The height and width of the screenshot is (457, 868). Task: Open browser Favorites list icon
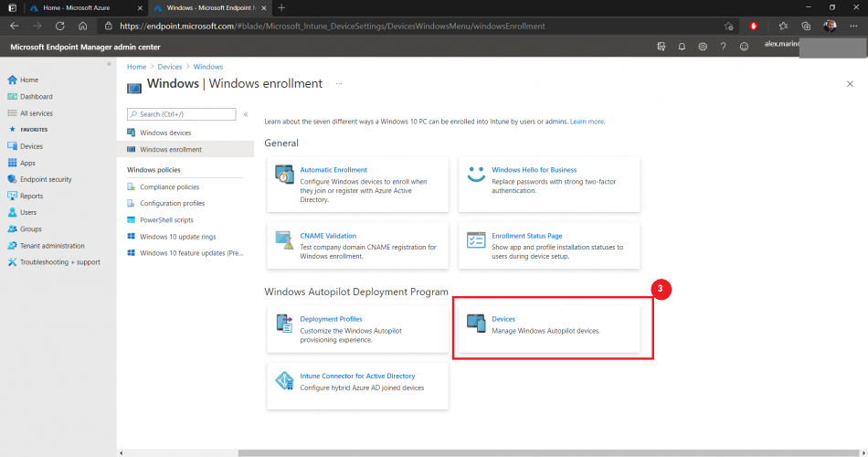pyautogui.click(x=783, y=26)
